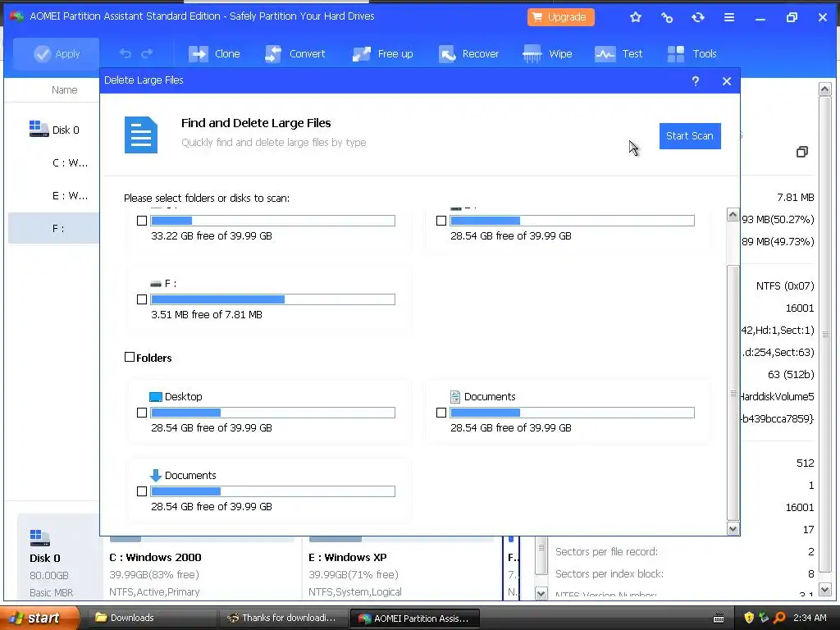This screenshot has height=630, width=840.
Task: Click the Disk 0 80.00GB map icon
Action: pos(39,538)
